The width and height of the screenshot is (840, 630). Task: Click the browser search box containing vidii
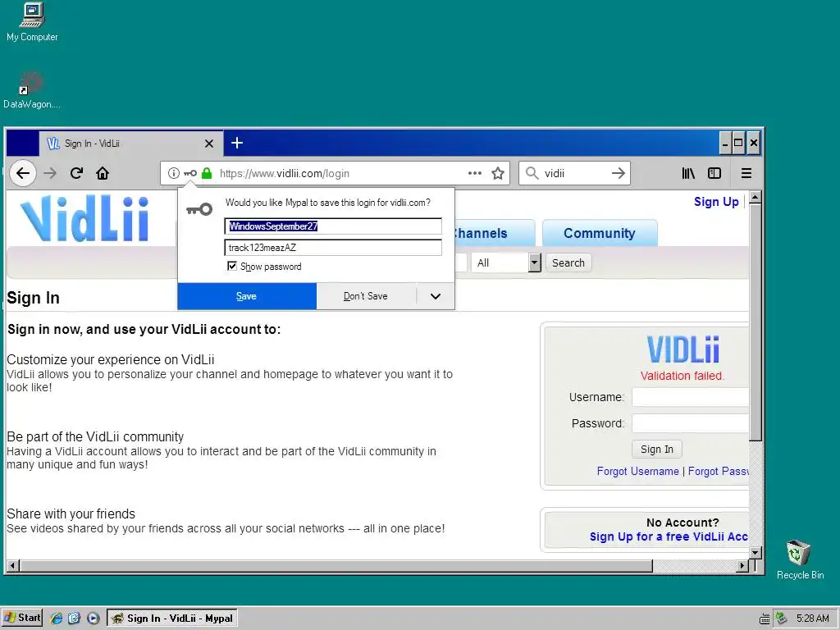coord(574,173)
